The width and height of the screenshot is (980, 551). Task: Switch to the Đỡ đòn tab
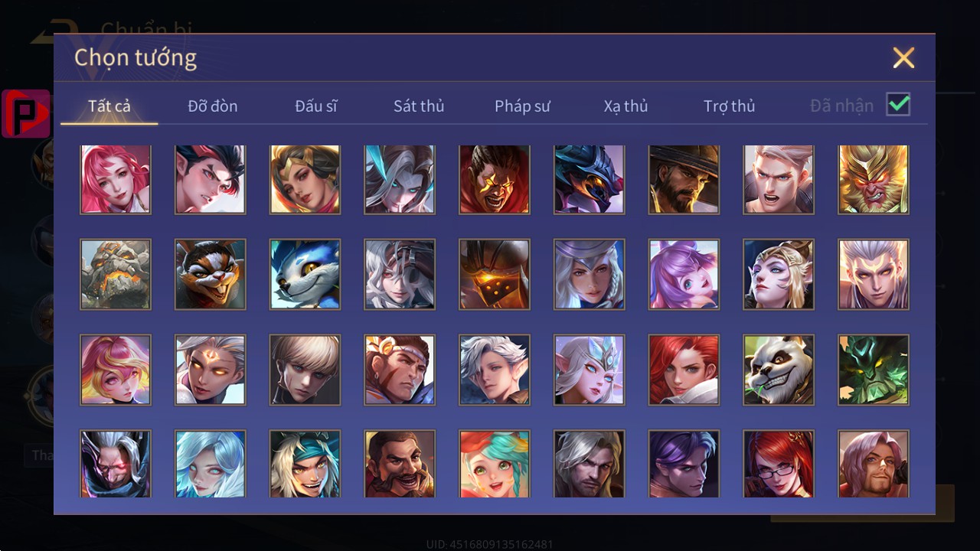point(213,106)
